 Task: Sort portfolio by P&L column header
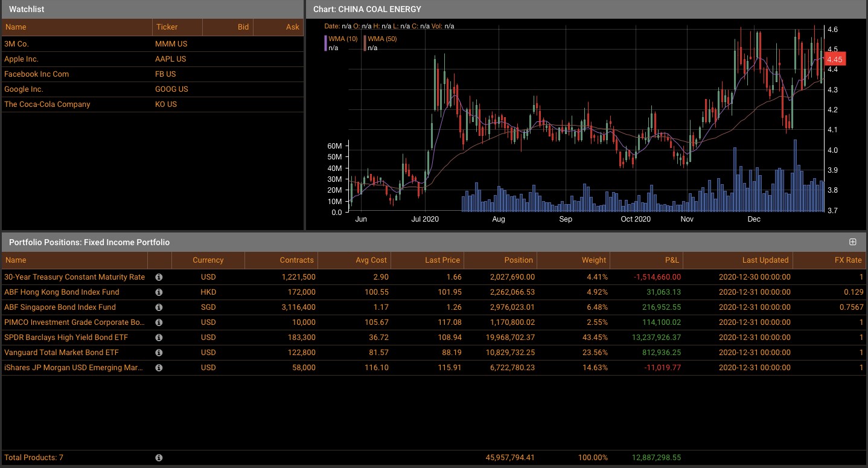click(x=646, y=260)
